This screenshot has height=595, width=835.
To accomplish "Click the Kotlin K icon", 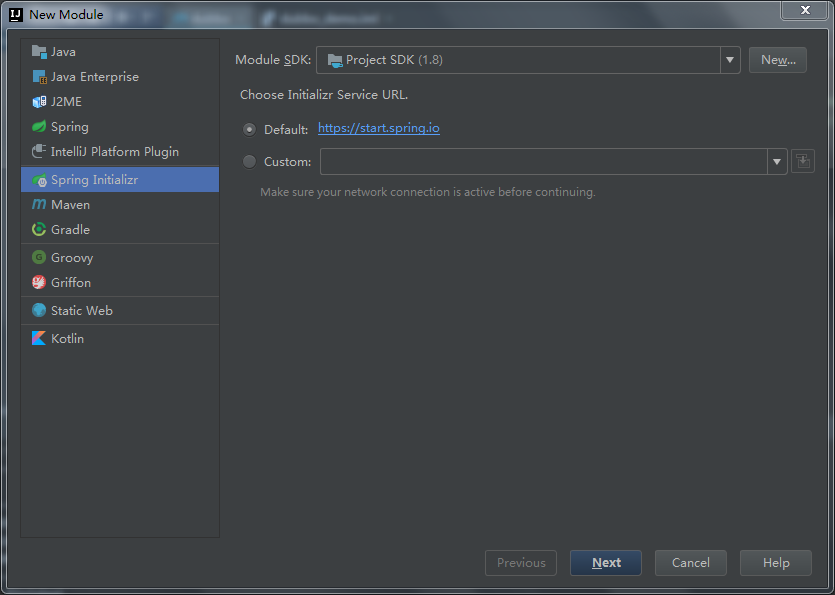I will tap(39, 338).
